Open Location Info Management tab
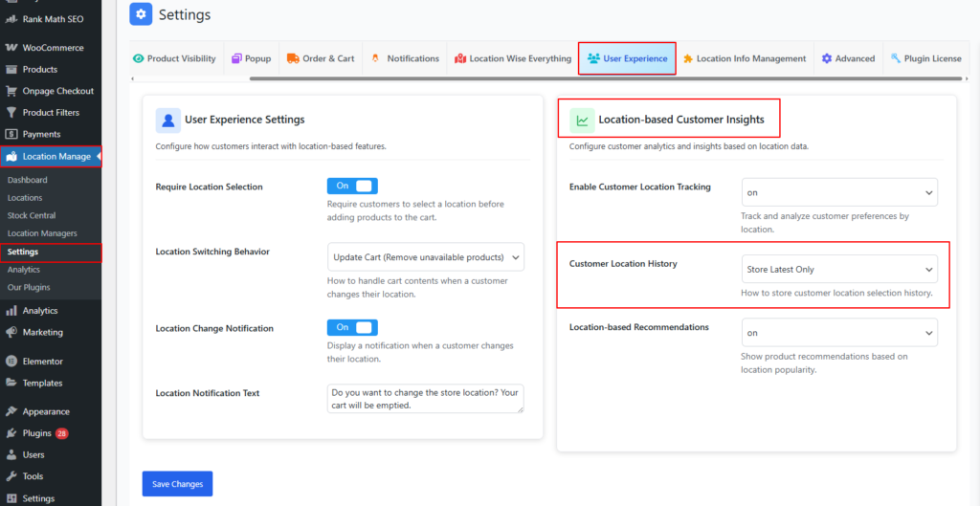Screen dimensions: 980x506 tap(744, 58)
